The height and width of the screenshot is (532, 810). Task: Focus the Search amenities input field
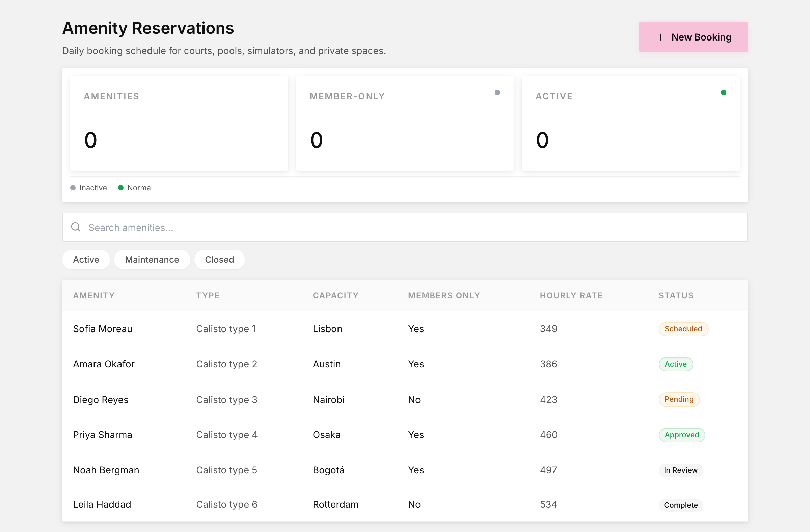pos(405,228)
